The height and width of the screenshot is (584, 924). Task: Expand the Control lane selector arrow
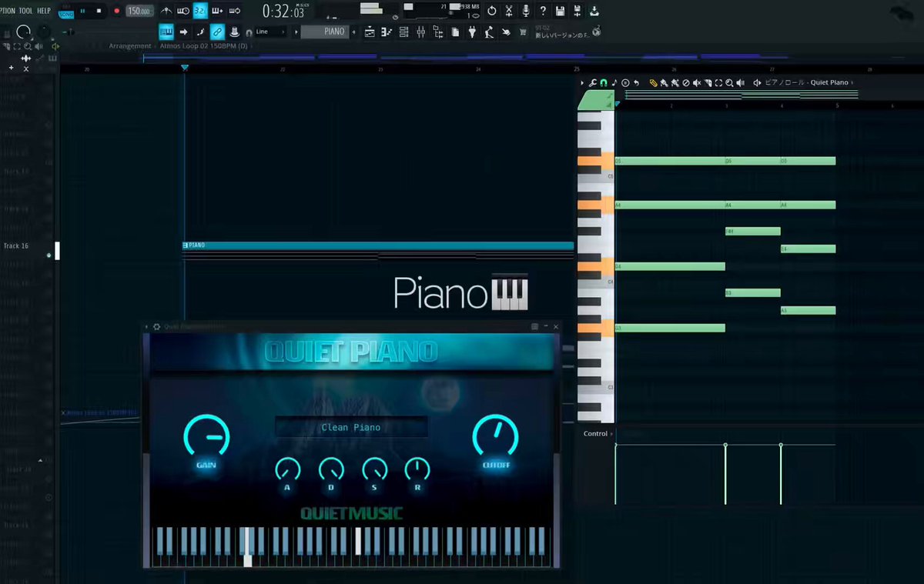click(x=612, y=434)
